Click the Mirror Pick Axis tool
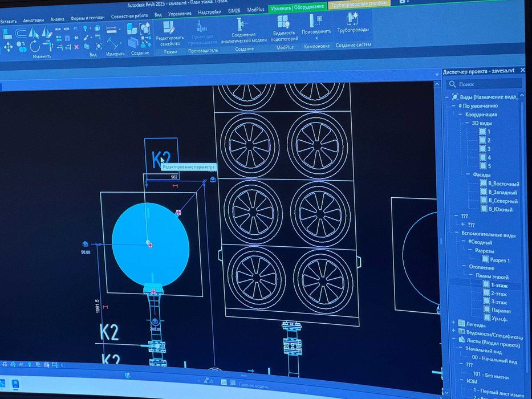532x399 pixels. click(x=34, y=33)
